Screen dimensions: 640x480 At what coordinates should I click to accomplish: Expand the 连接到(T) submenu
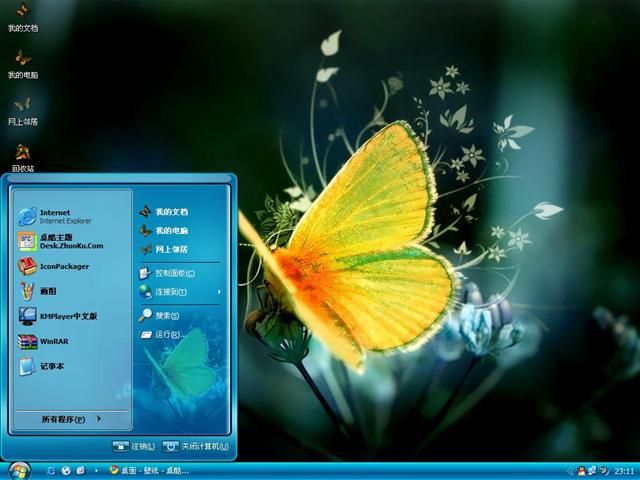click(180, 292)
